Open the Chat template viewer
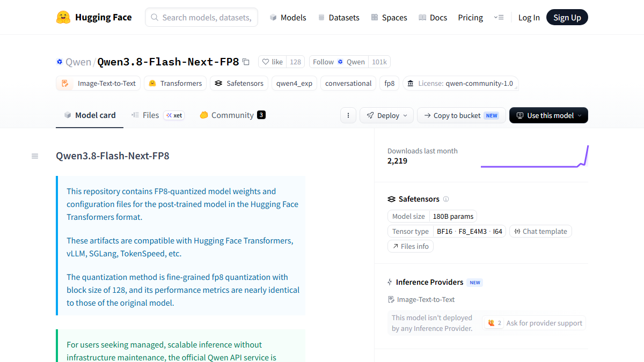The image size is (644, 362). [540, 231]
